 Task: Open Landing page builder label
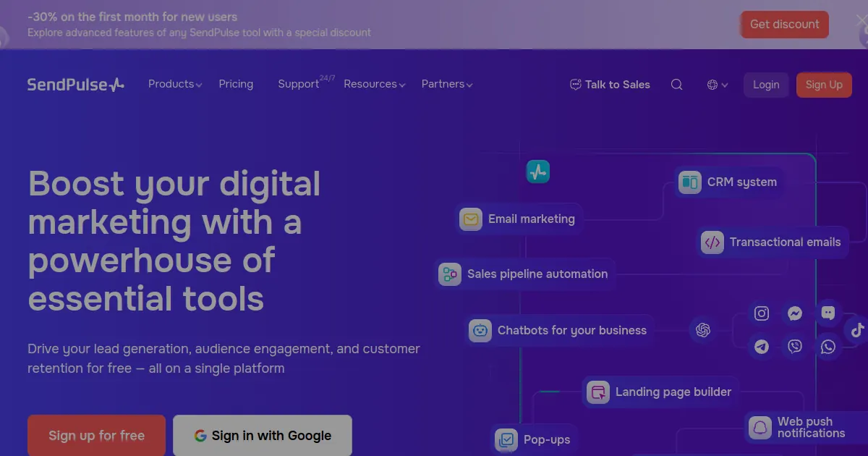pos(673,392)
